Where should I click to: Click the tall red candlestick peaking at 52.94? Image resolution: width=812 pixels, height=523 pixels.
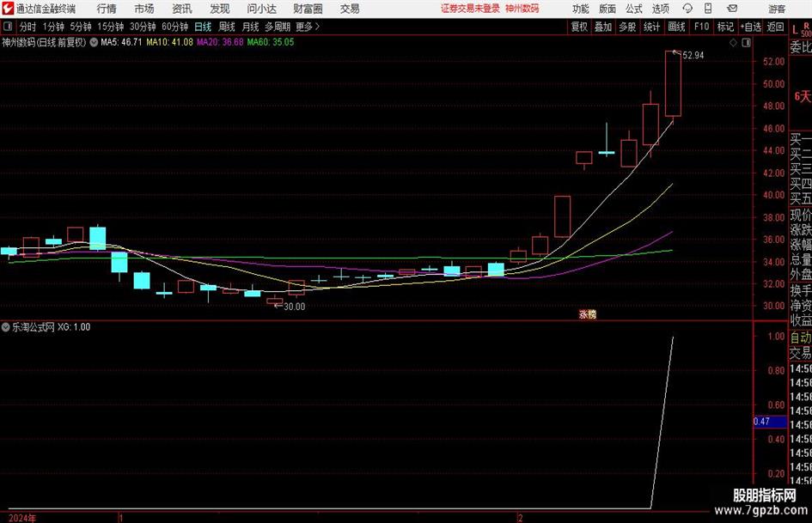pos(673,84)
